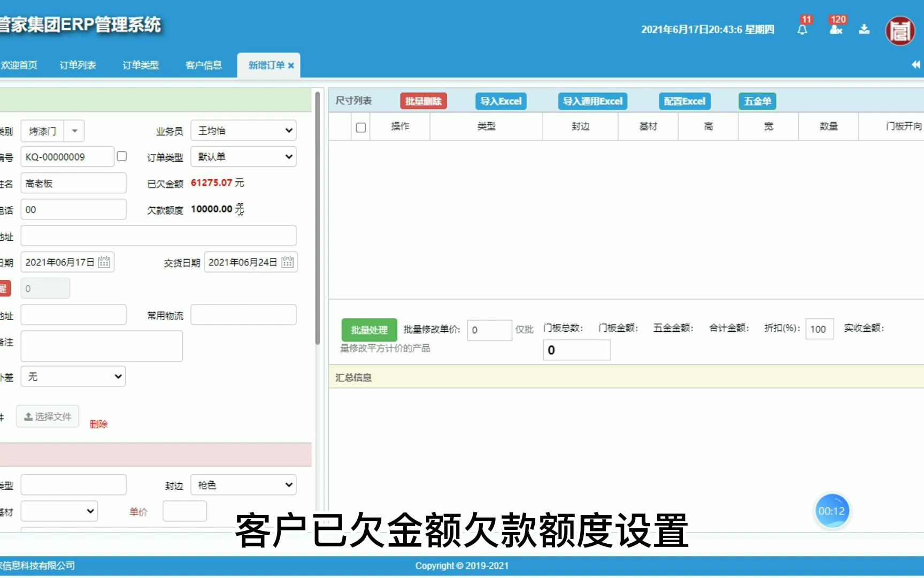Check the checkbox beside order number KQ-00000009

tap(122, 156)
